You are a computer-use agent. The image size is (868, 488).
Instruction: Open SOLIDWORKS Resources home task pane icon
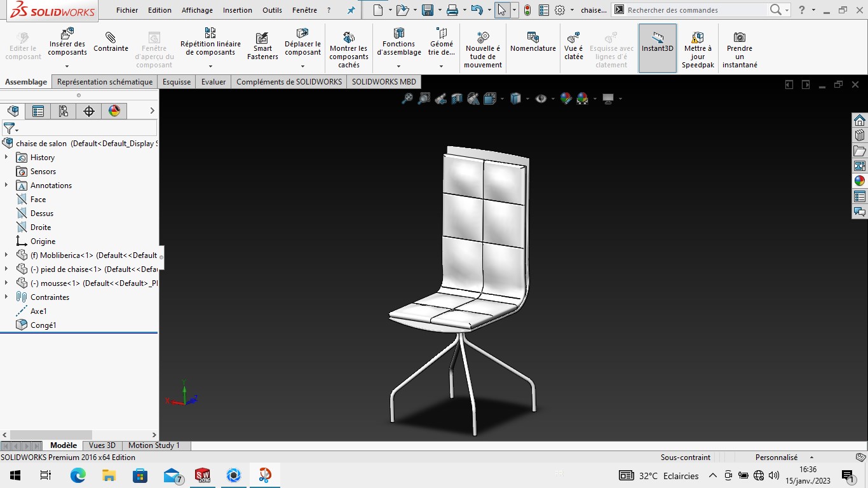tap(860, 121)
